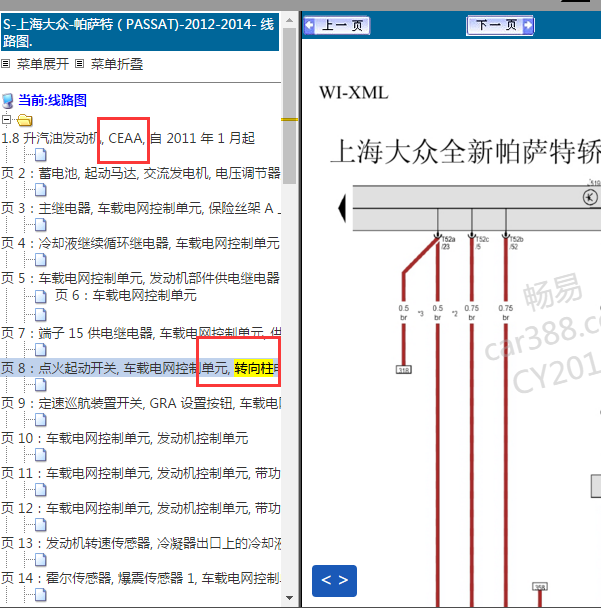Open 页 2 蓄电池 起动马达 entry
This screenshot has height=608, width=601.
[x=141, y=173]
